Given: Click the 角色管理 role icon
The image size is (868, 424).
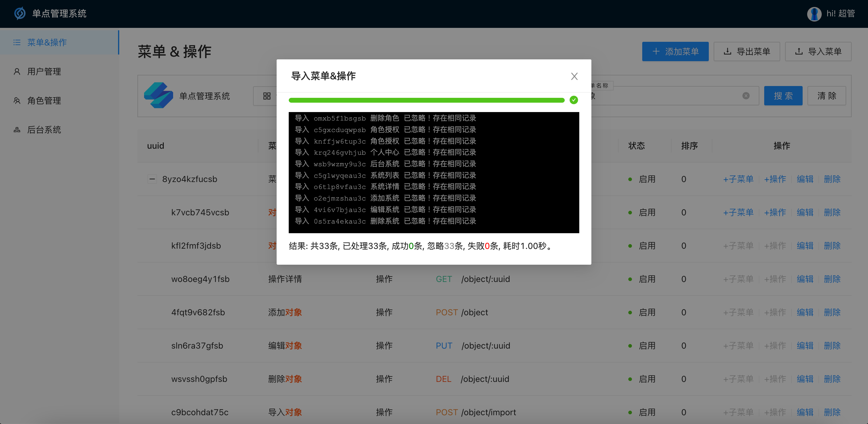Looking at the screenshot, I should coord(17,101).
